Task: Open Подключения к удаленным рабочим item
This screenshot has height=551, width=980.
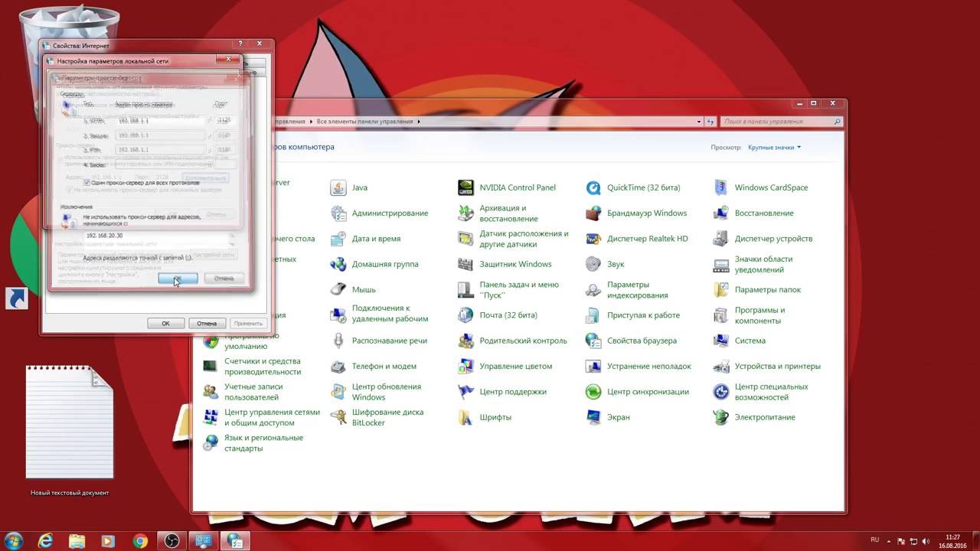Action: pyautogui.click(x=379, y=315)
